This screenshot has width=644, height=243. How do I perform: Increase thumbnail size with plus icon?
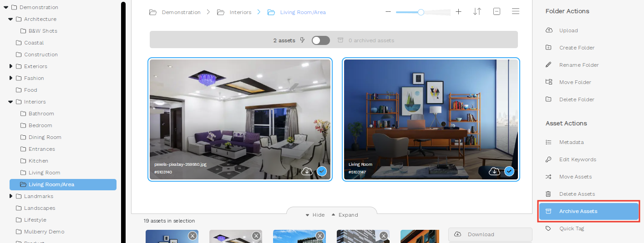pos(458,12)
